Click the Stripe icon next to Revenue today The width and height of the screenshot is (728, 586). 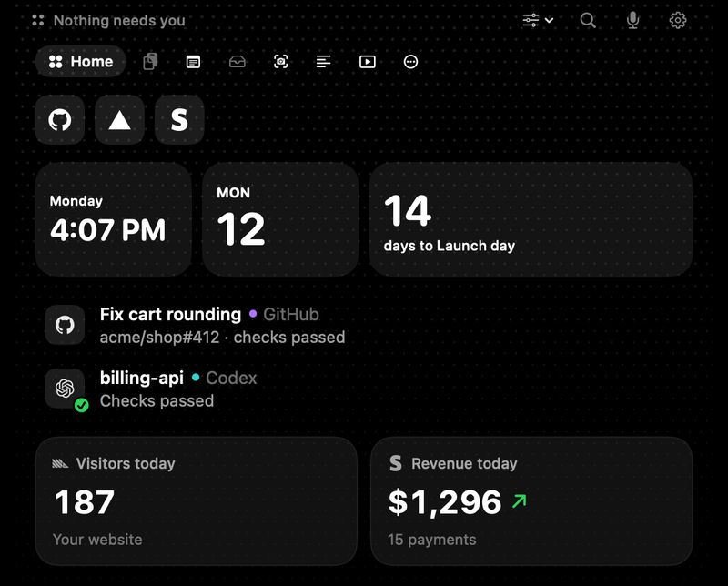pos(396,463)
